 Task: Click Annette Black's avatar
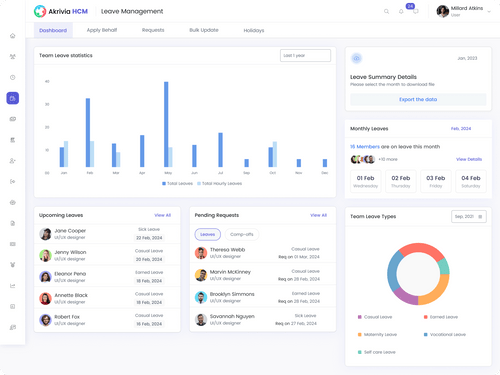coord(45,298)
